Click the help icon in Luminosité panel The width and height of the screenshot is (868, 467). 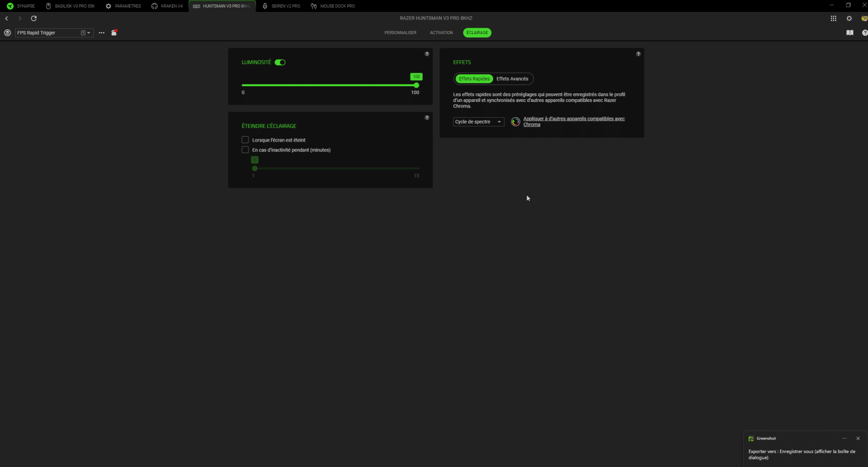427,54
